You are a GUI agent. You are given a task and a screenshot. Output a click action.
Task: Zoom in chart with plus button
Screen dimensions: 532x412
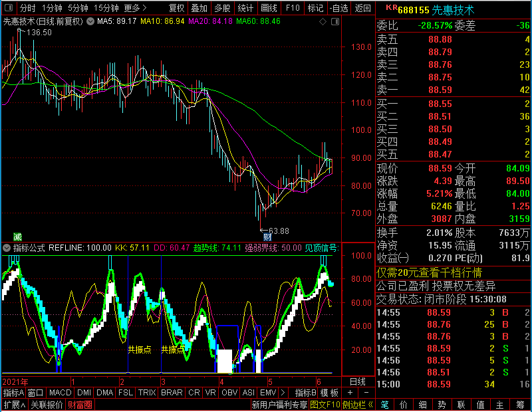[350, 393]
